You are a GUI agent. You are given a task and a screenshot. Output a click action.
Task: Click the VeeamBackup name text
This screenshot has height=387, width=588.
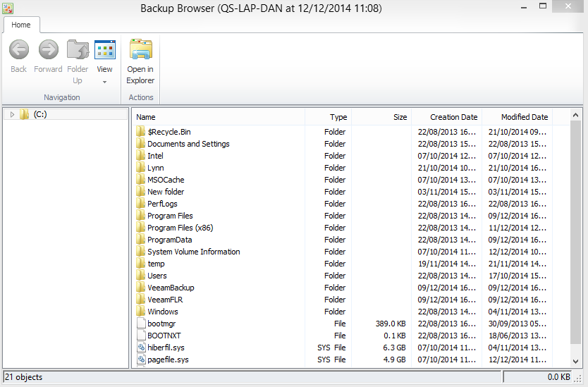click(x=171, y=288)
